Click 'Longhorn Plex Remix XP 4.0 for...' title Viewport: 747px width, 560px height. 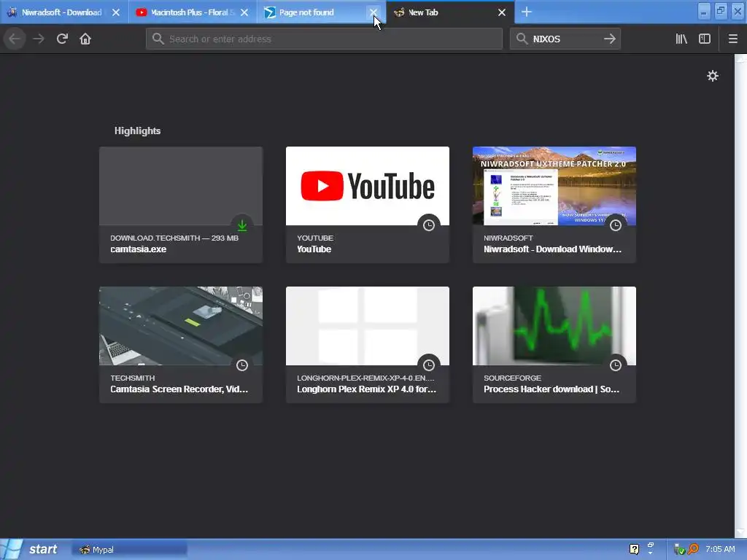coord(366,389)
